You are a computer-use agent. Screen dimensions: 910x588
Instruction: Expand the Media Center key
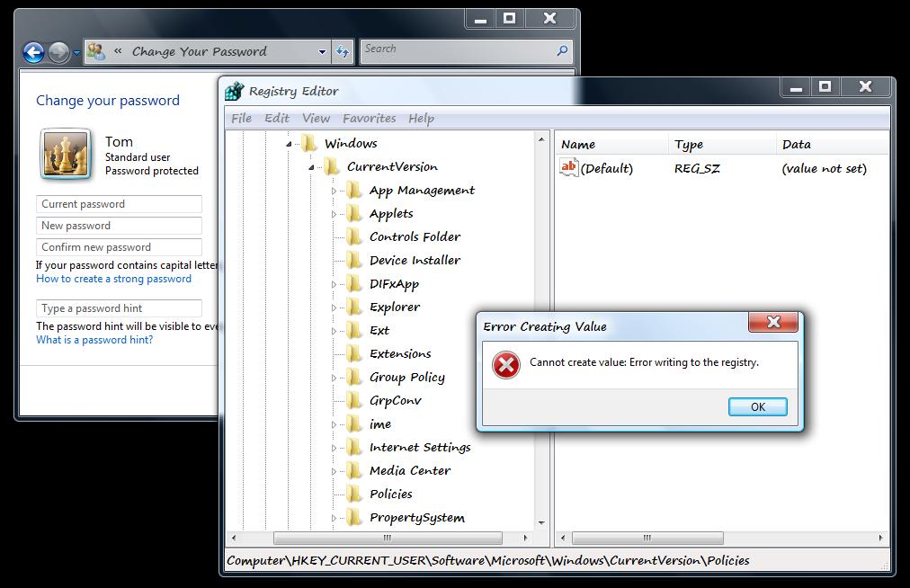334,471
